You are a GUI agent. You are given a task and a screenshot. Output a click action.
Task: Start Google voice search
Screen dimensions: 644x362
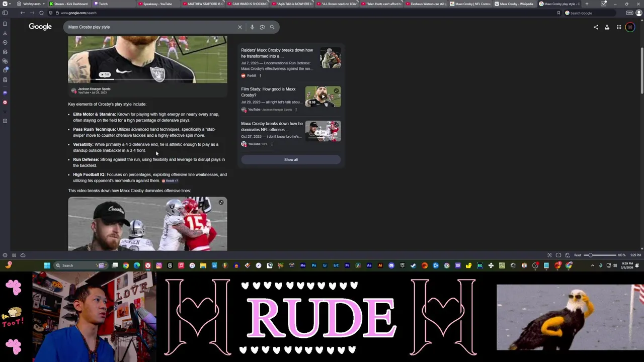click(252, 27)
